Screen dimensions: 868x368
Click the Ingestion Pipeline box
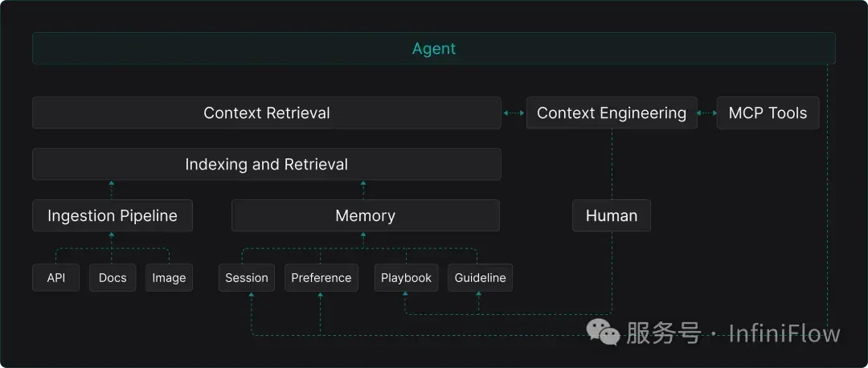[x=113, y=216]
